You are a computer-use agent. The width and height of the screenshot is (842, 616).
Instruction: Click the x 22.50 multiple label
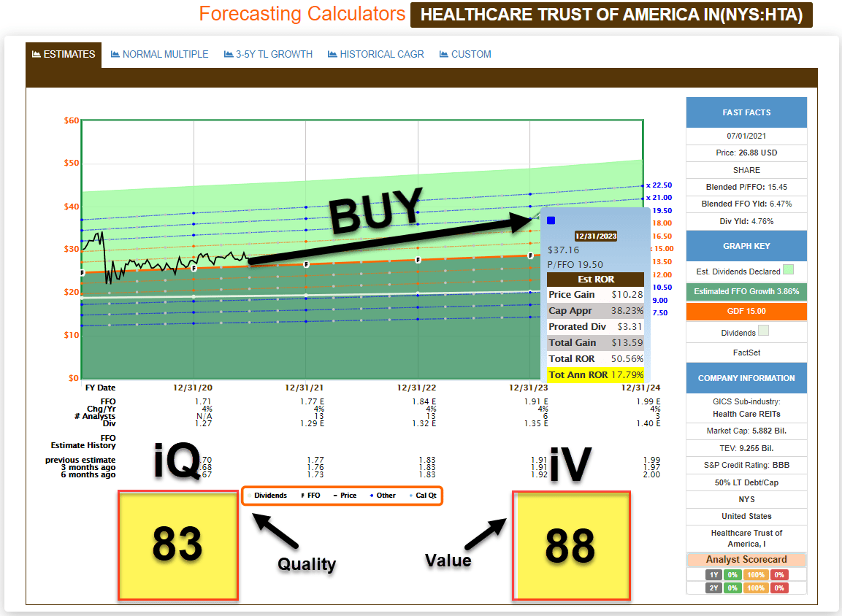[659, 185]
